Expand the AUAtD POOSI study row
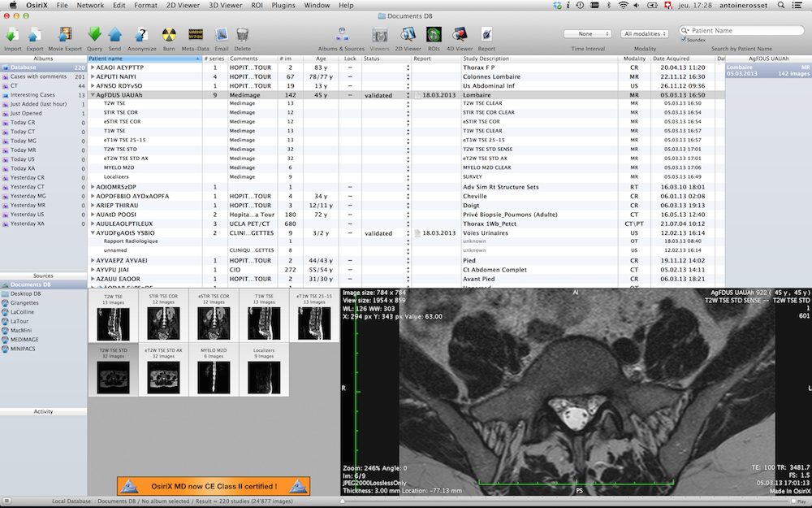This screenshot has height=508, width=812. (x=93, y=215)
